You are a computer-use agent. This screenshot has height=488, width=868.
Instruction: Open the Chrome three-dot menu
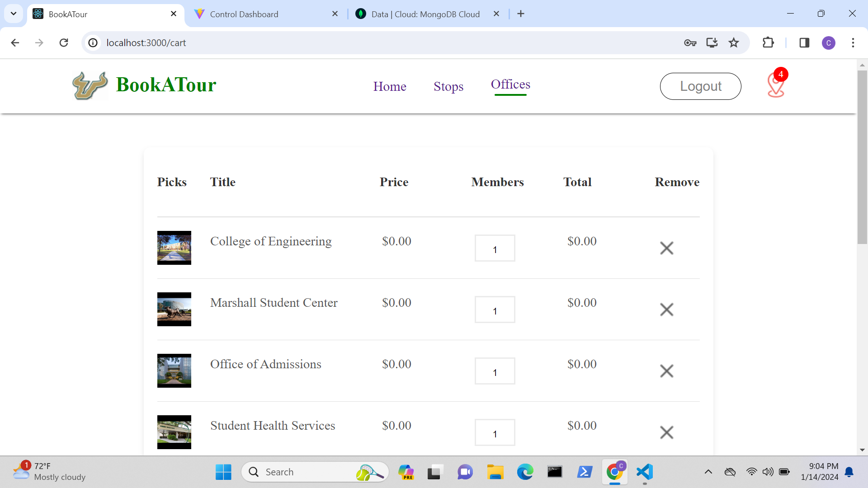click(853, 43)
